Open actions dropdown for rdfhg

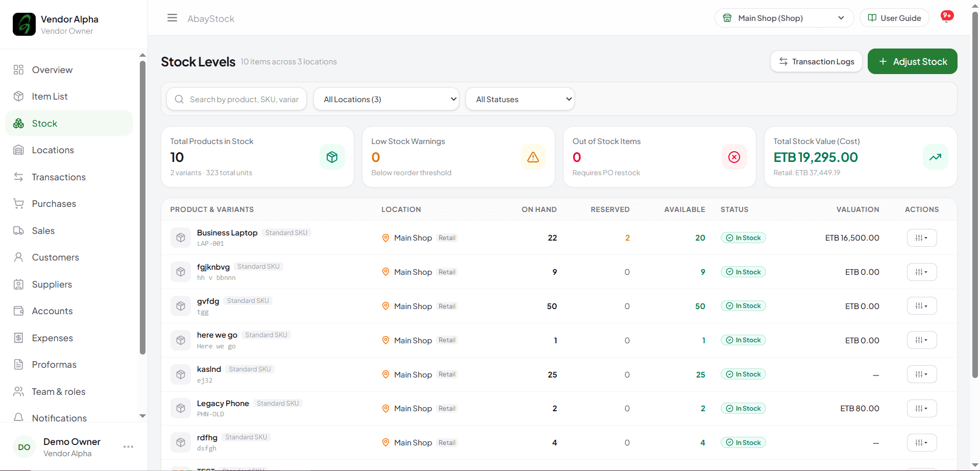[922, 442]
